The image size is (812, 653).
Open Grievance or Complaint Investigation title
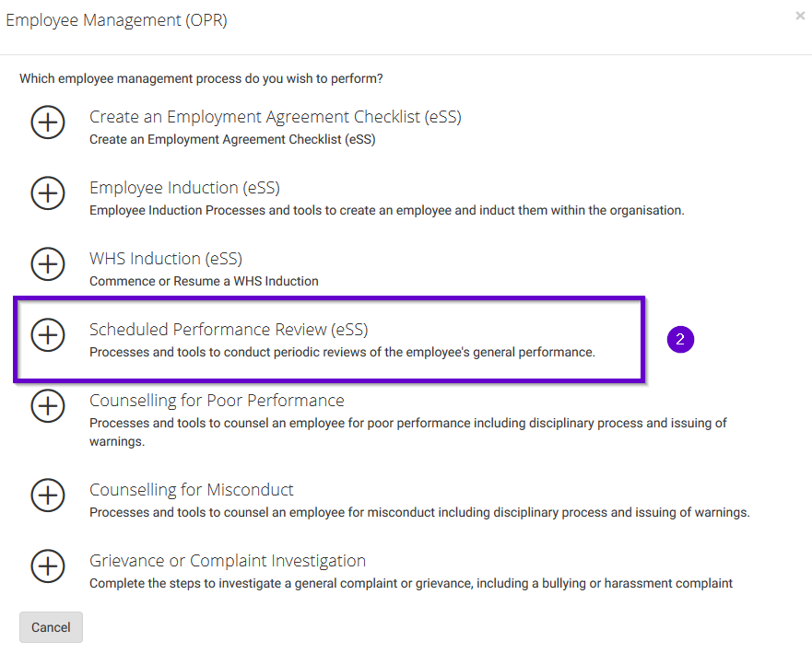click(228, 561)
